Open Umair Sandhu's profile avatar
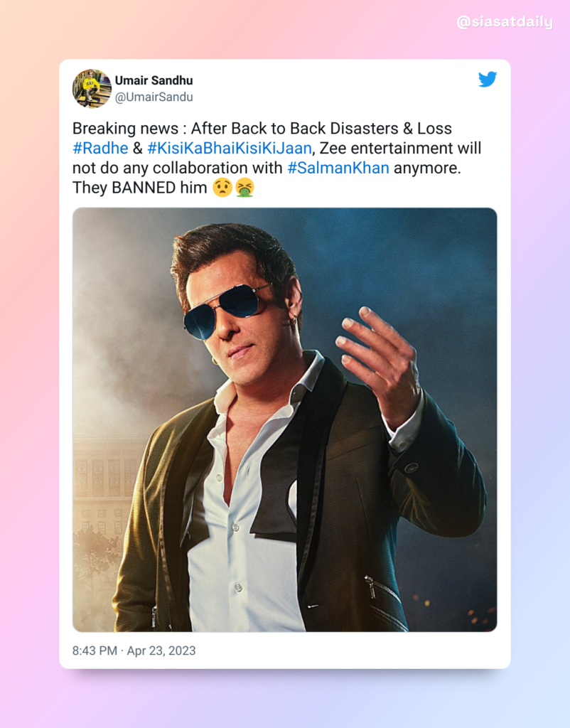 [92, 88]
